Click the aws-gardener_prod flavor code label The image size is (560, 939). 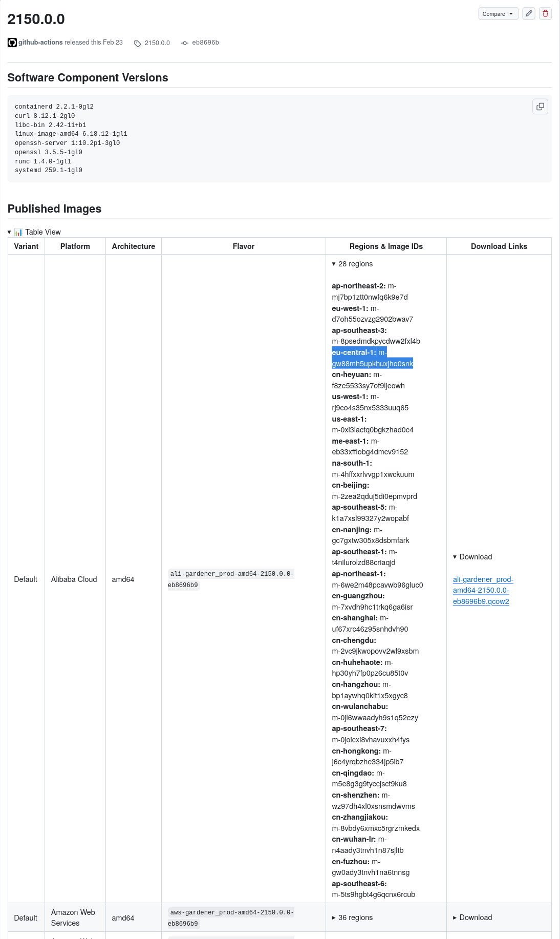click(x=230, y=917)
